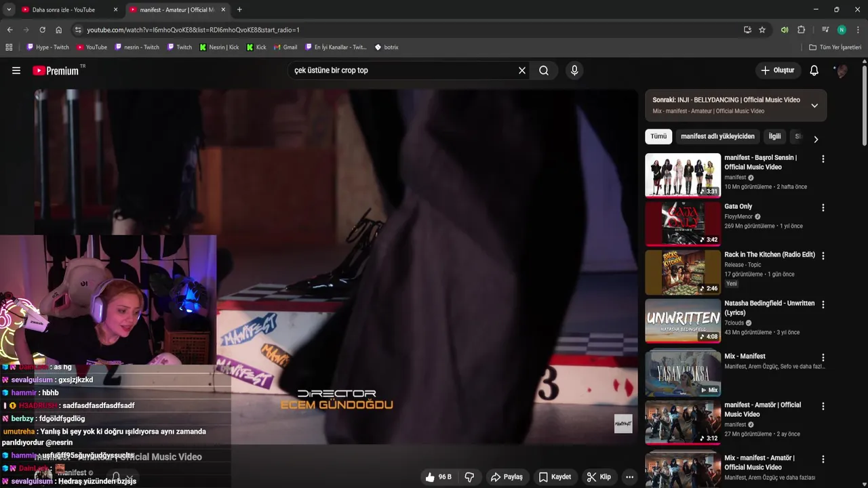Open options for Mix - Manifest
The height and width of the screenshot is (488, 868).
click(823, 358)
